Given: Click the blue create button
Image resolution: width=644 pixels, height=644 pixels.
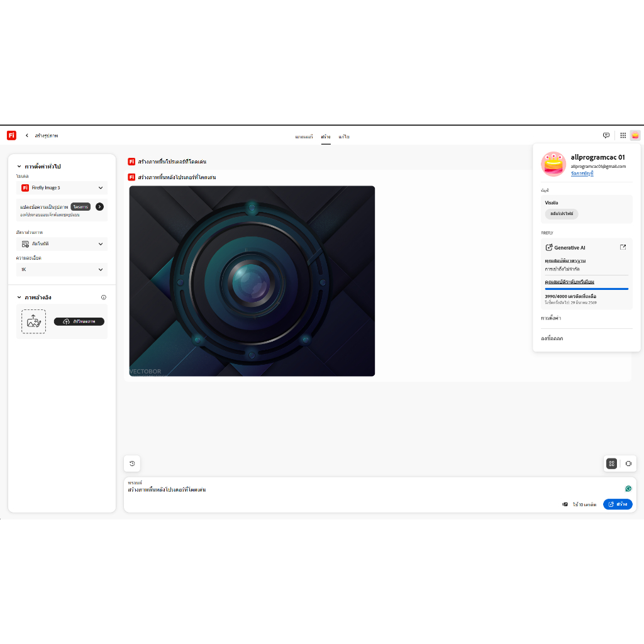Looking at the screenshot, I should (618, 504).
